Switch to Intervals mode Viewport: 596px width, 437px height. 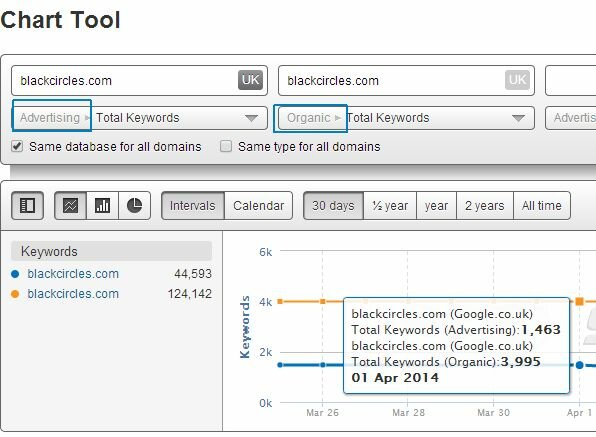[193, 206]
